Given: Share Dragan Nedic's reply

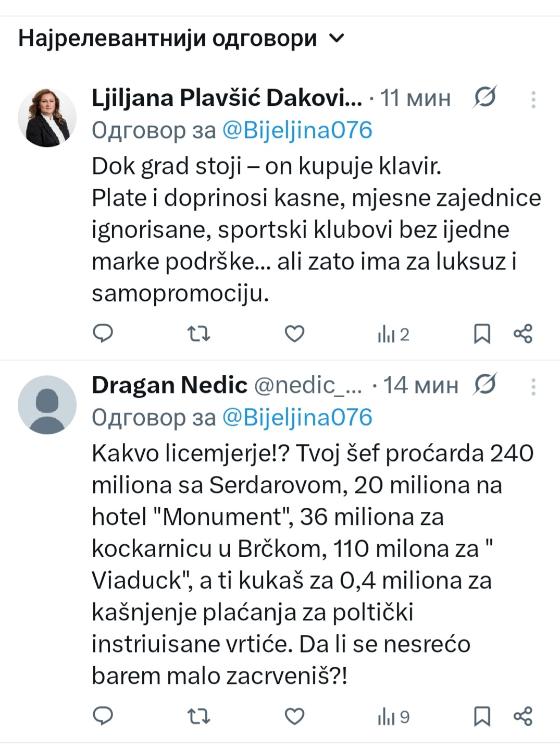Looking at the screenshot, I should [x=523, y=716].
